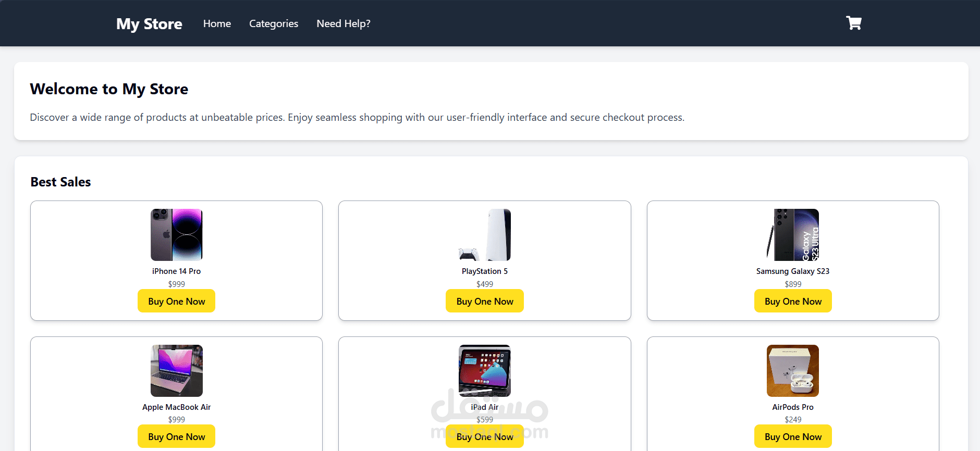Click the Samsung Galaxy S23 product name
The width and height of the screenshot is (980, 451).
coord(793,271)
